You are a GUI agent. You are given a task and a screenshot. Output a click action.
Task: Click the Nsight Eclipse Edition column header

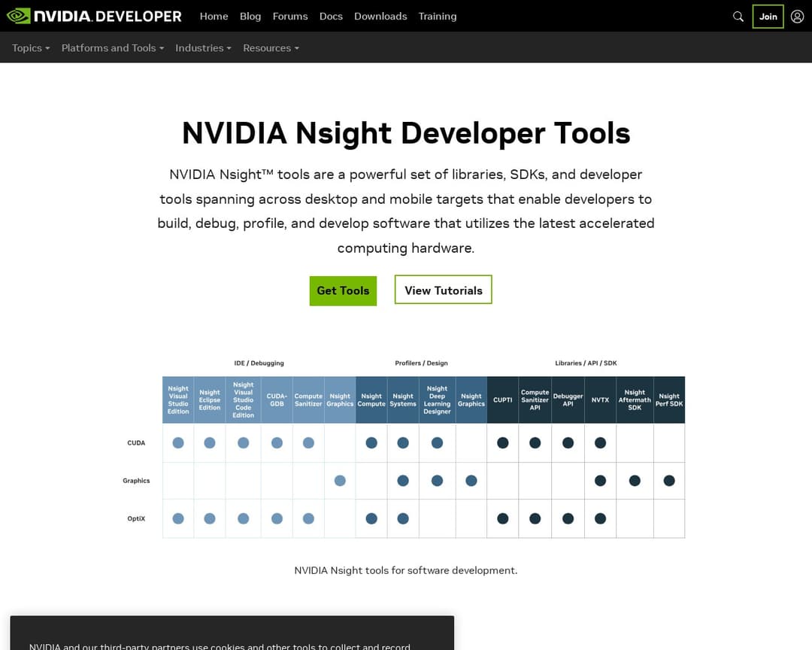pos(210,399)
